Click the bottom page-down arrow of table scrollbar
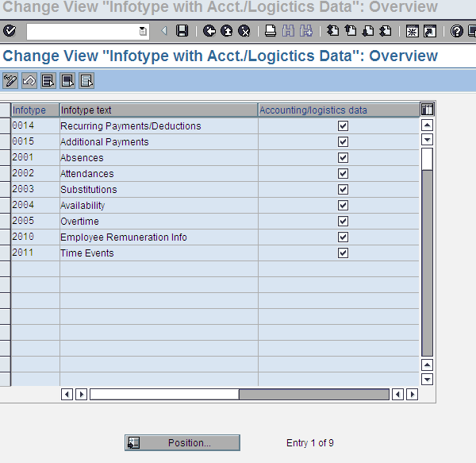Viewport: 476px width, 463px height. [427, 379]
